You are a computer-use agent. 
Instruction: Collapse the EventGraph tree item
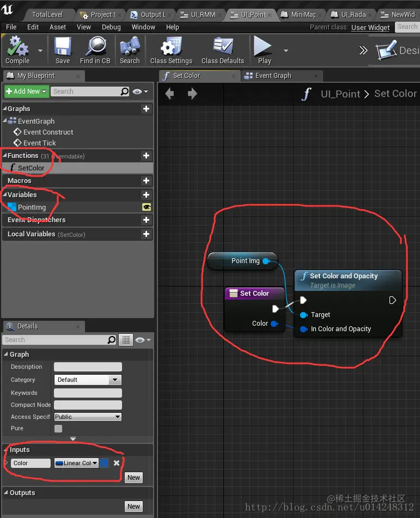coord(4,121)
